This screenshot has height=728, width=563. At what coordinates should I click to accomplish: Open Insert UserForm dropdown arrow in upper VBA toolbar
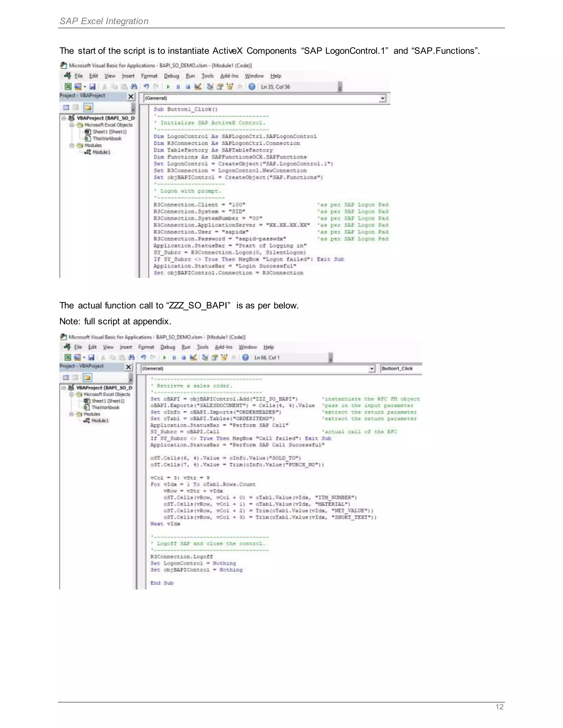[85, 87]
